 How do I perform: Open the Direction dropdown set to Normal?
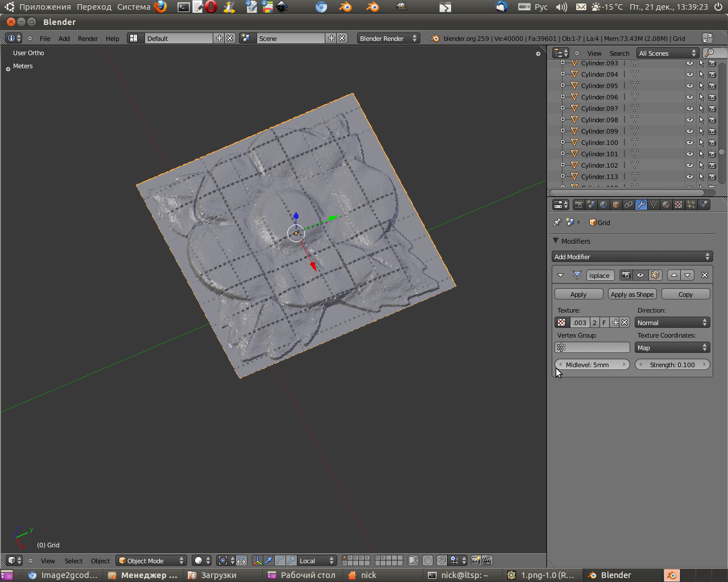point(672,323)
